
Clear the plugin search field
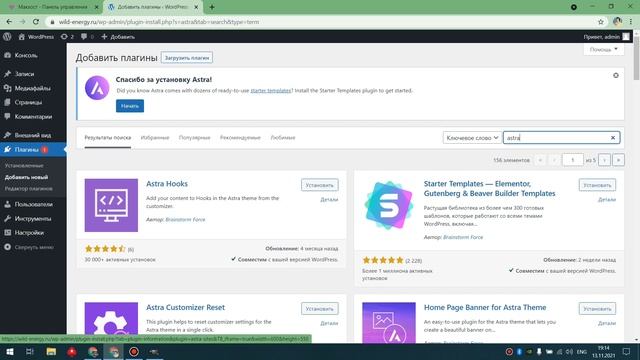point(613,138)
